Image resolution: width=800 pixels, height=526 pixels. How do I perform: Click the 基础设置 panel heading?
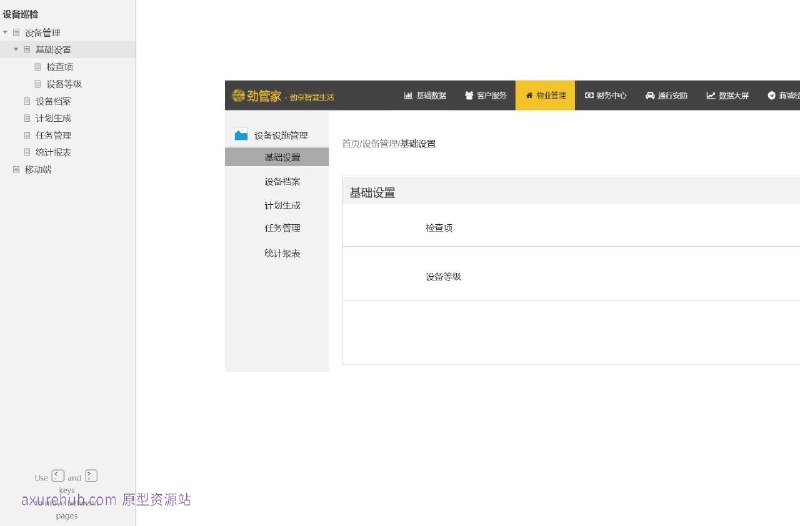point(372,193)
